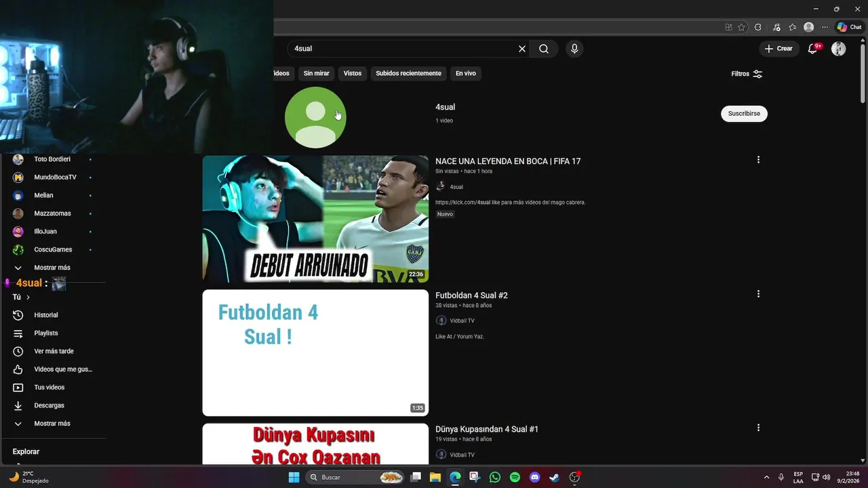This screenshot has width=868, height=488.
Task: Open YouTube notifications bell
Action: pos(813,49)
